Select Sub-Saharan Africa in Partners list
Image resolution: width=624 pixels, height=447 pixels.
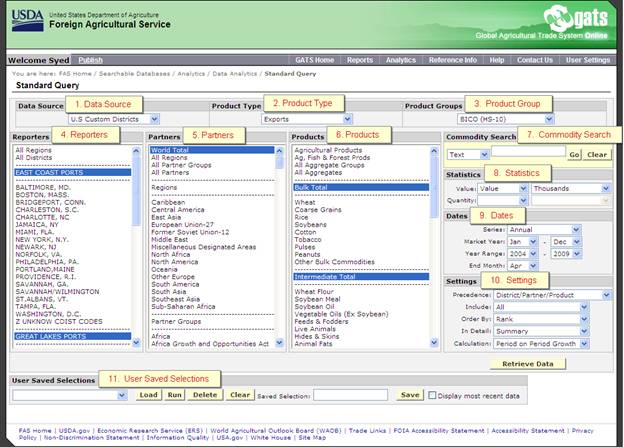point(183,306)
